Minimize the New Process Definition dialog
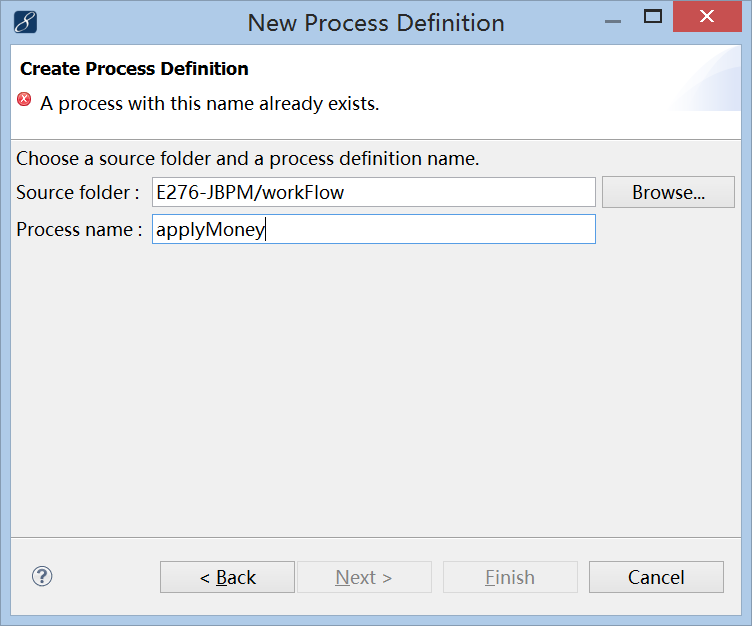The width and height of the screenshot is (752, 626). (611, 17)
